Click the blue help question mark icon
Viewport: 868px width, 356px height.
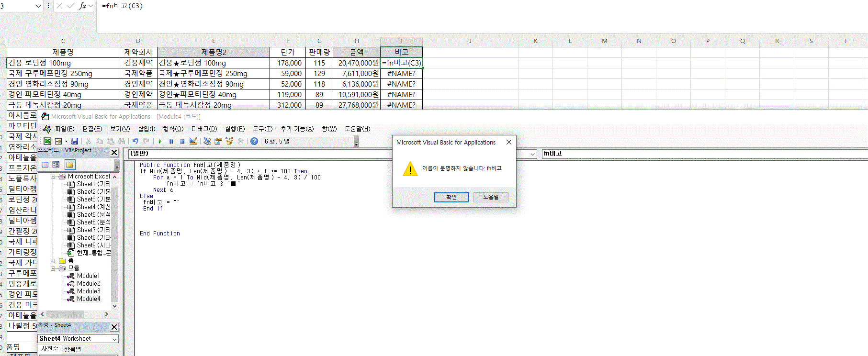[x=254, y=141]
